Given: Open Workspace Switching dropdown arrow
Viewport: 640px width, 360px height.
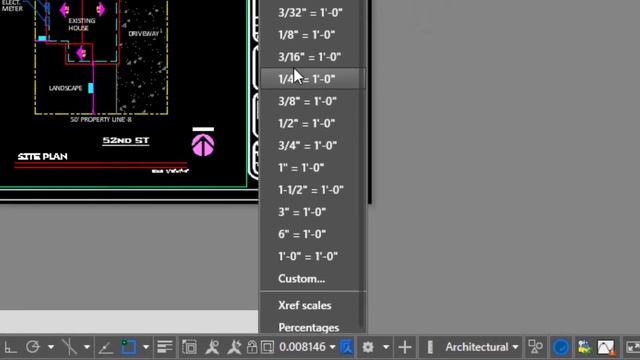Looking at the screenshot, I should pyautogui.click(x=386, y=347).
